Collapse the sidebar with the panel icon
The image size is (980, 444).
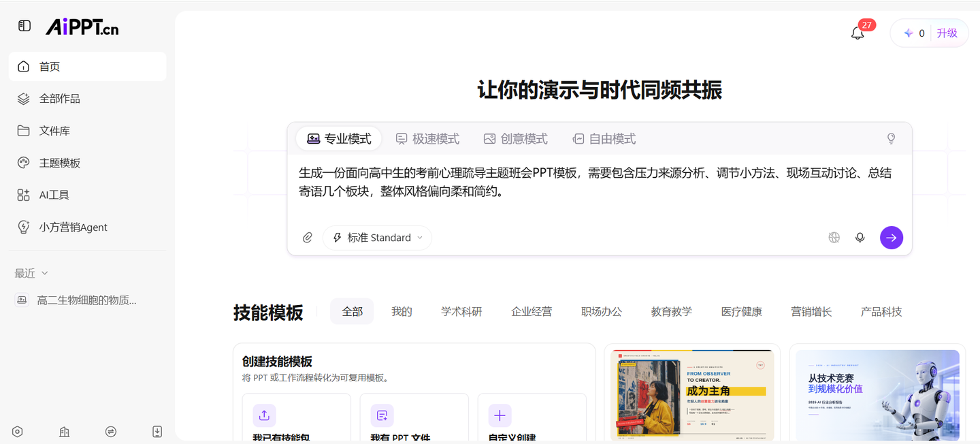coord(24,26)
